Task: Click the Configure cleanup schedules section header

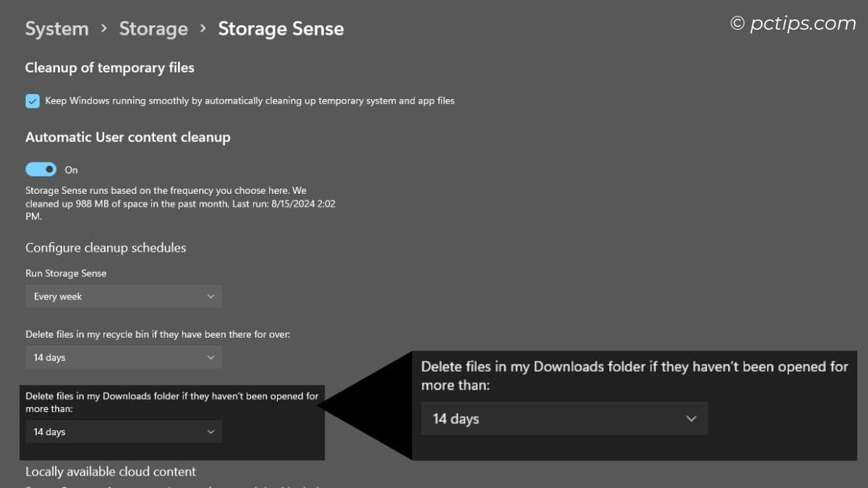Action: [105, 247]
